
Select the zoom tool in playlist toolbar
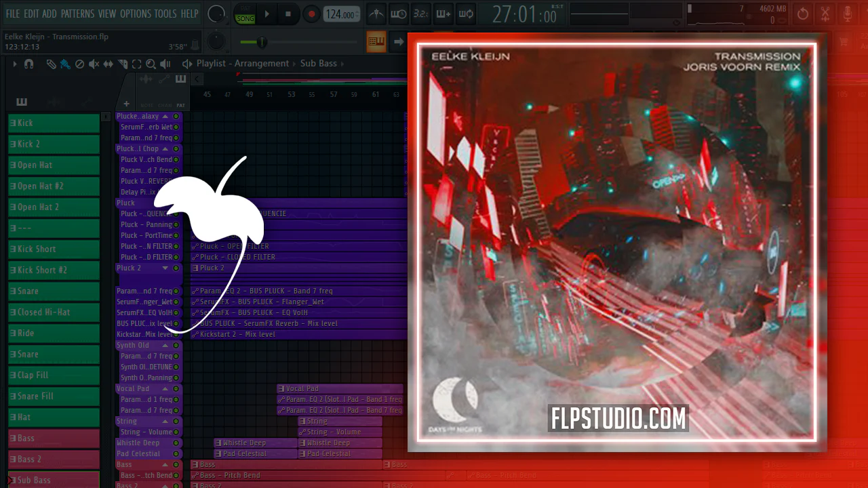point(151,64)
